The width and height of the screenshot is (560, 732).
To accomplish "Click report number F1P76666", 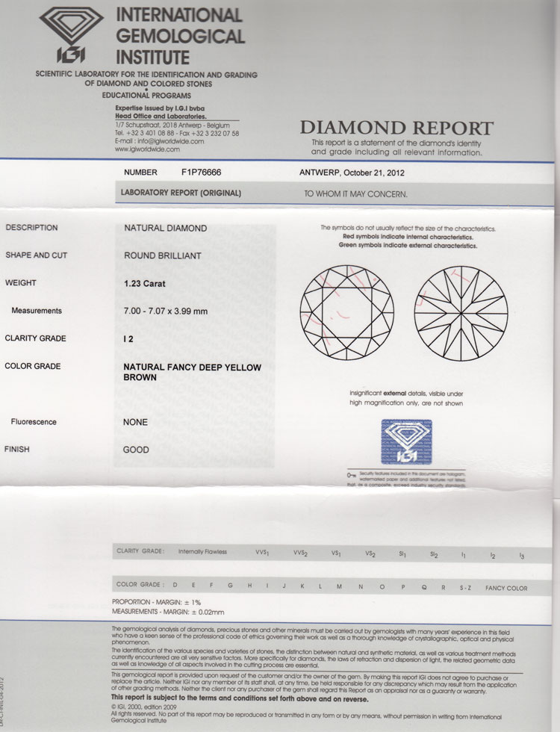I will [x=201, y=173].
